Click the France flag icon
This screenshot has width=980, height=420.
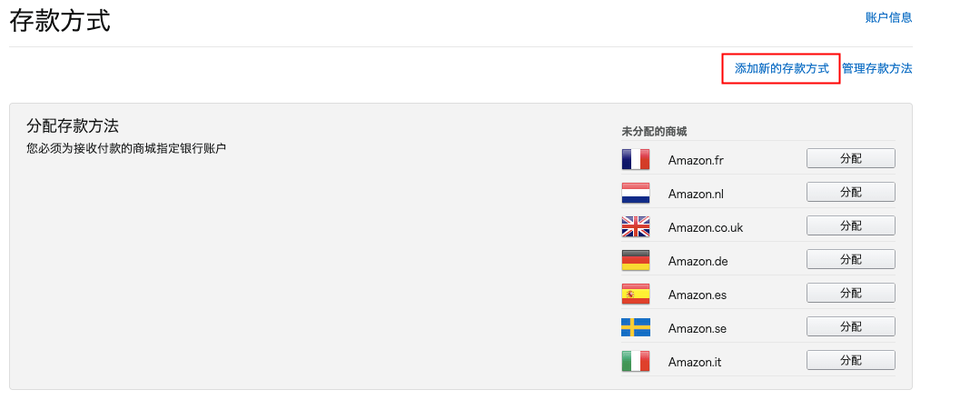636,160
